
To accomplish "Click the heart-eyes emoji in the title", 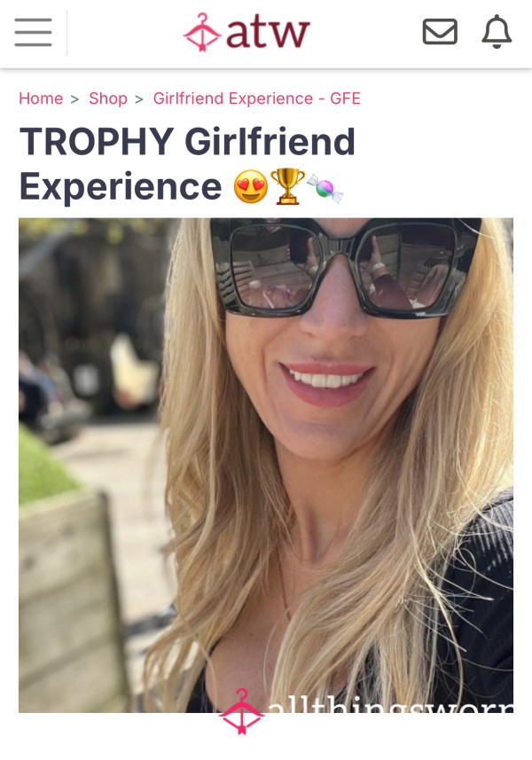I will 251,186.
